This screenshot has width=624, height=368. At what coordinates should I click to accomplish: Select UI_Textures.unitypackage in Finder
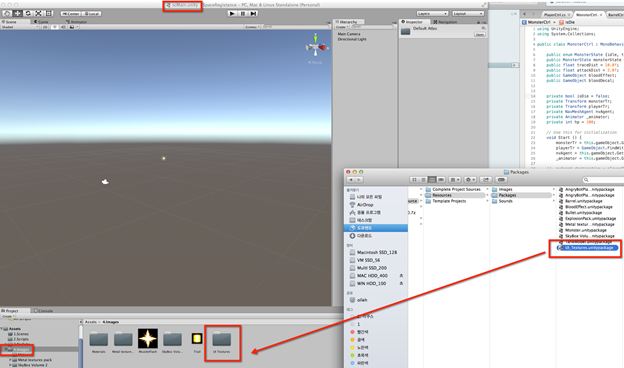(x=588, y=248)
